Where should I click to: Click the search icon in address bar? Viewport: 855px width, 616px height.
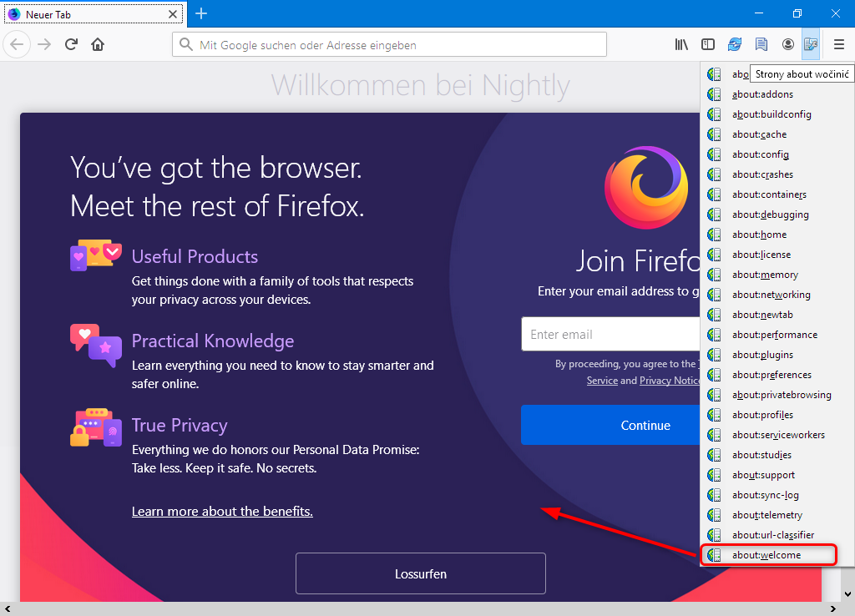[186, 44]
